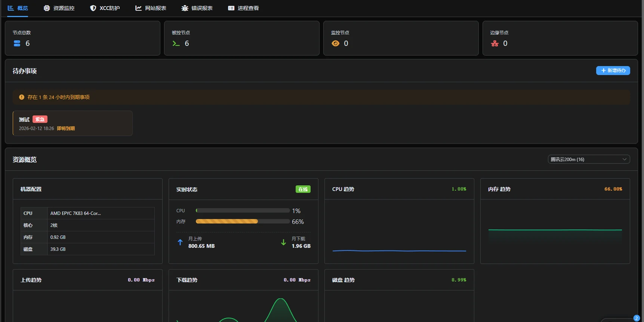Click the terminal icon under 被控节点
644x322 pixels.
pos(176,43)
